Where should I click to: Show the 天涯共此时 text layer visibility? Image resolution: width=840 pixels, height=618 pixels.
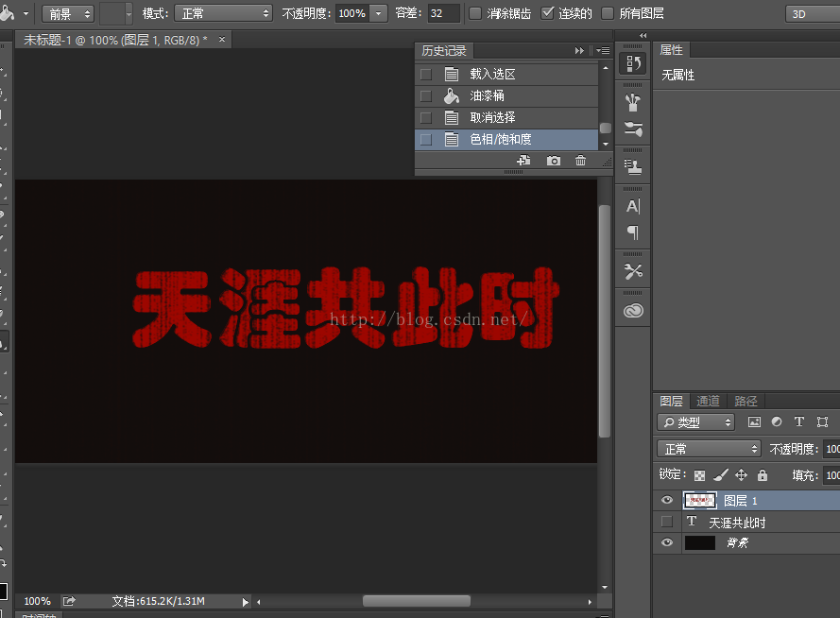pyautogui.click(x=667, y=521)
